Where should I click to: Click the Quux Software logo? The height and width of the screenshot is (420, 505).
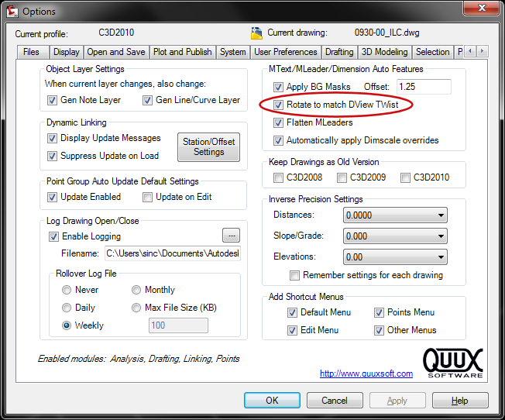pyautogui.click(x=452, y=363)
